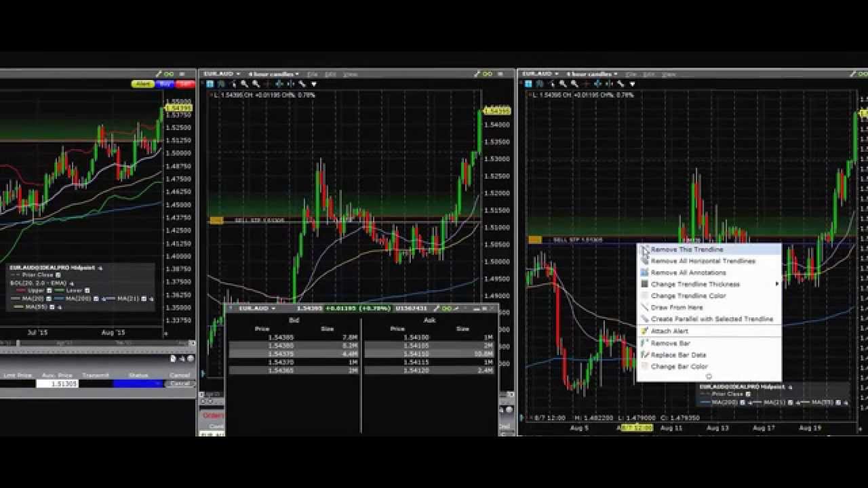This screenshot has height=488, width=868.
Task: Click Cancel button in order row
Action: (x=180, y=384)
